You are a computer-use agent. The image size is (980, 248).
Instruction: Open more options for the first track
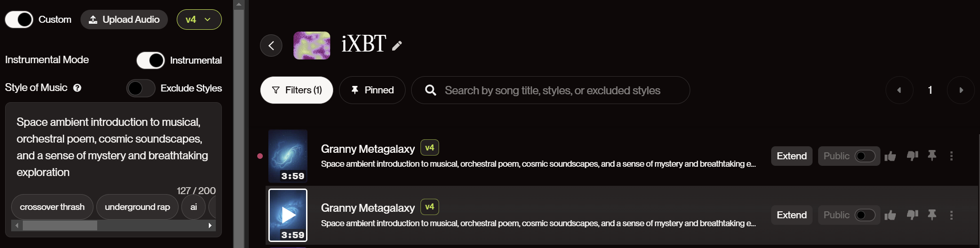click(951, 156)
